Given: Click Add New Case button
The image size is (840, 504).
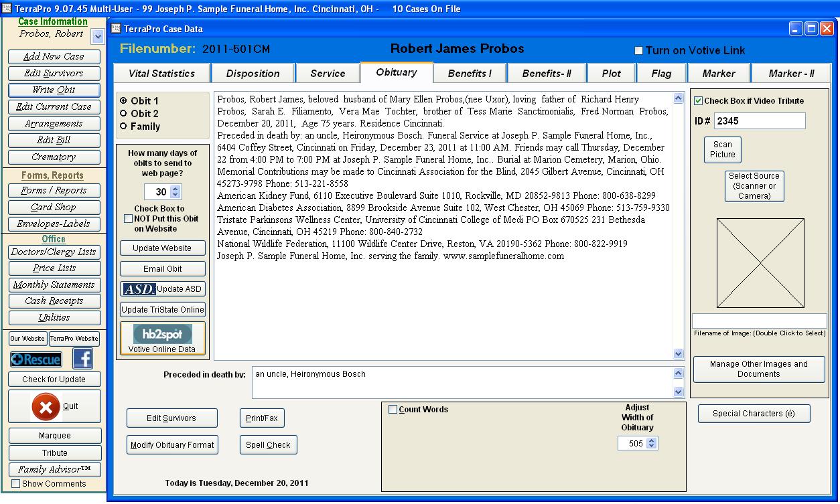Looking at the screenshot, I should 54,57.
